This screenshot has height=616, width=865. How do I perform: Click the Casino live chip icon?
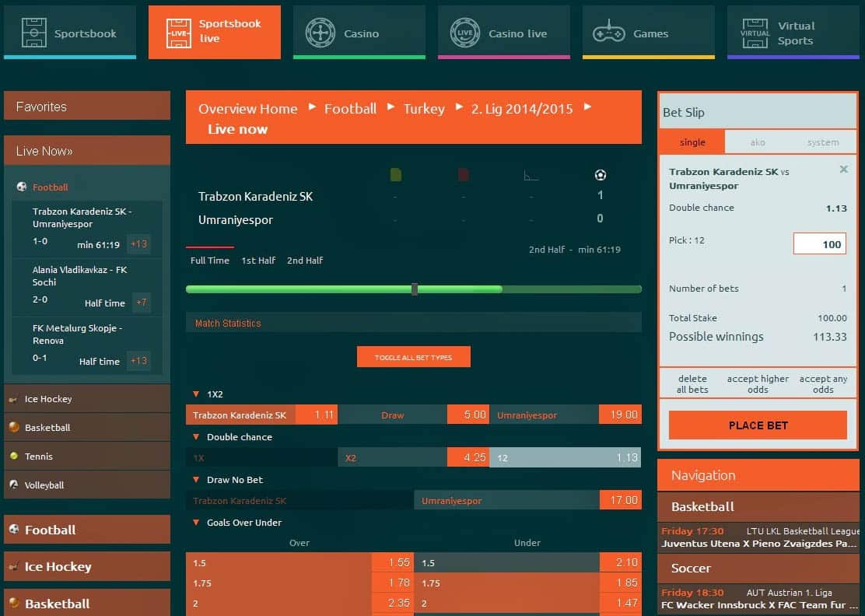tap(465, 33)
